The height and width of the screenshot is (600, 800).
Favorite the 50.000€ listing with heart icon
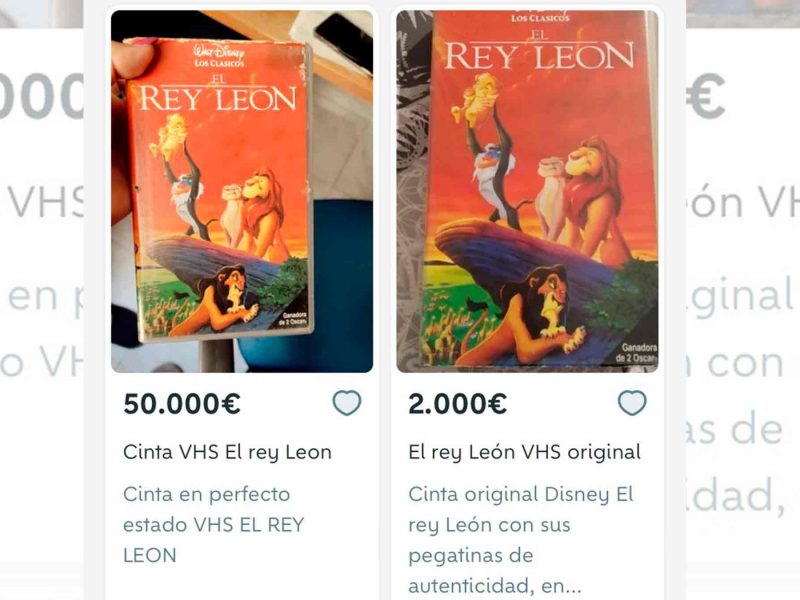[347, 403]
